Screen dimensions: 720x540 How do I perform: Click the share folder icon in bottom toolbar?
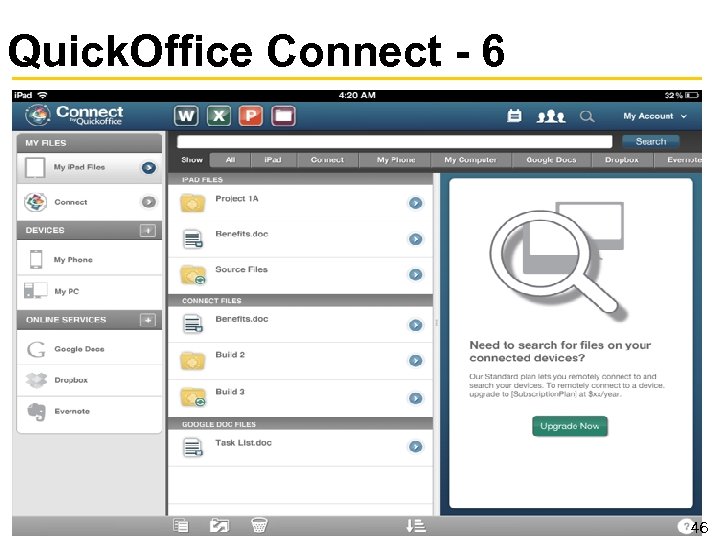pyautogui.click(x=219, y=526)
